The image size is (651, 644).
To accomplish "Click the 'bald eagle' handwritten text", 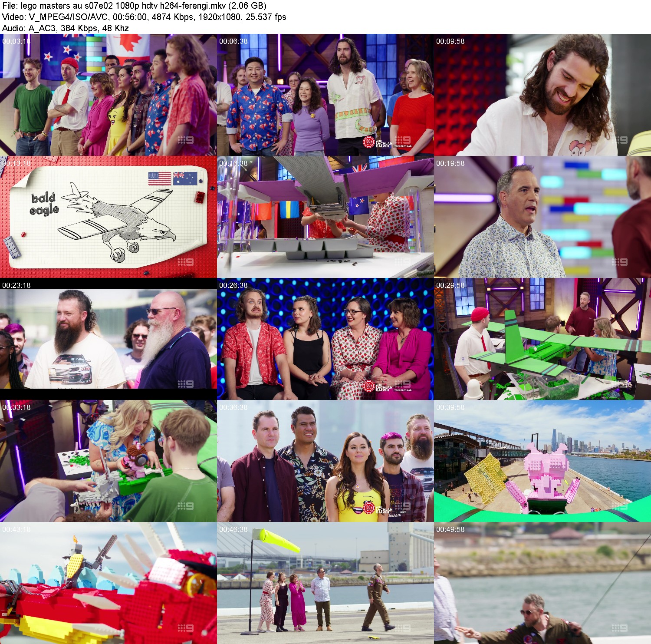I will [44, 204].
